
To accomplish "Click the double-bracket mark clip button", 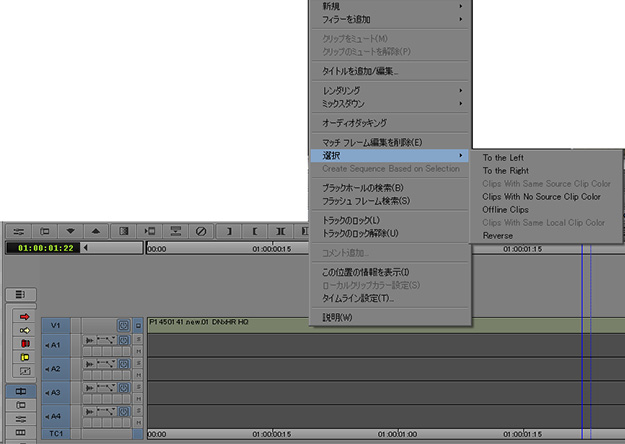I will tap(281, 231).
